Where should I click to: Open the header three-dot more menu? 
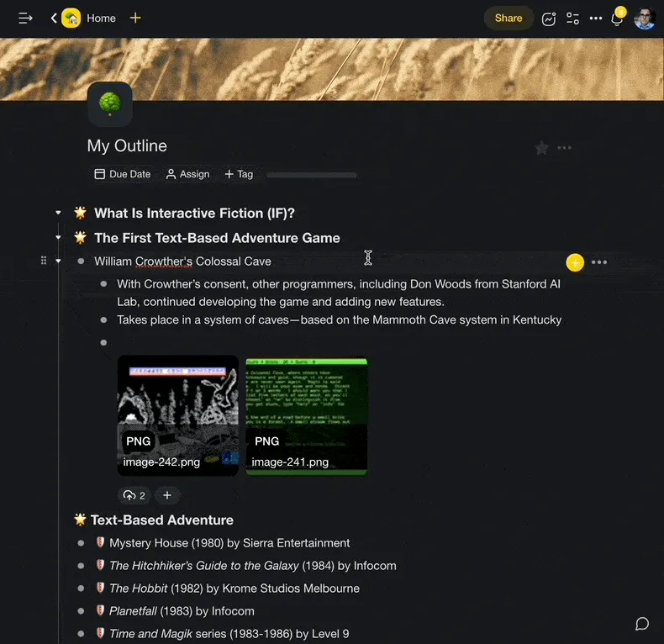(596, 18)
